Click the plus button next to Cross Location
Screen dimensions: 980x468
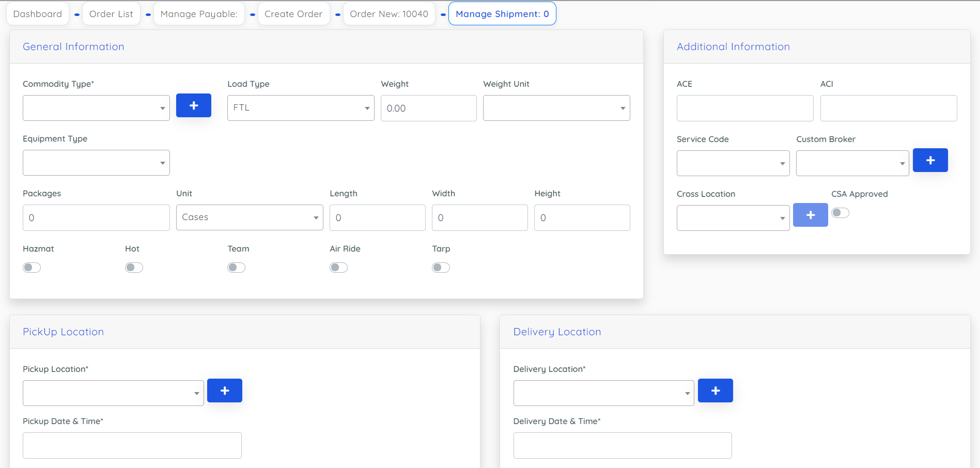[x=810, y=215]
